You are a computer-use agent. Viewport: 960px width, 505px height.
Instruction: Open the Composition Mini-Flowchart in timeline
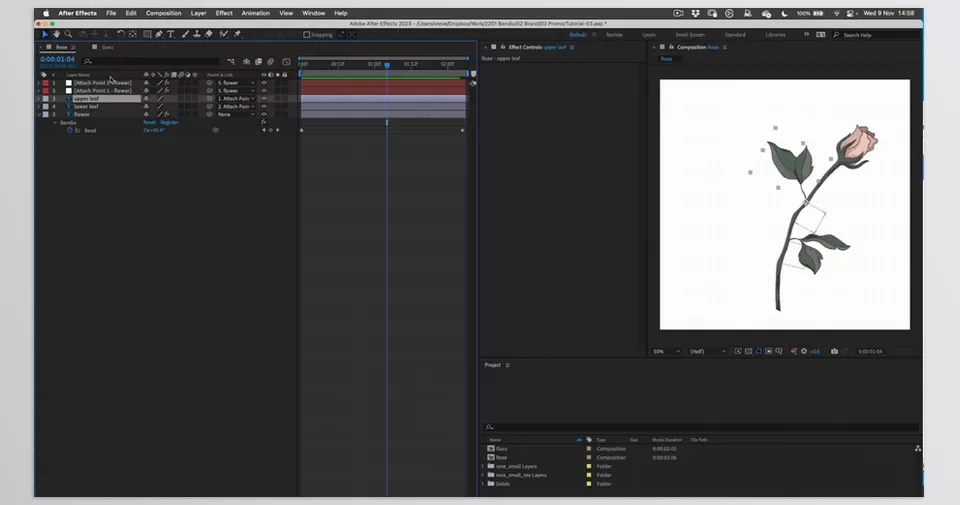tap(231, 61)
